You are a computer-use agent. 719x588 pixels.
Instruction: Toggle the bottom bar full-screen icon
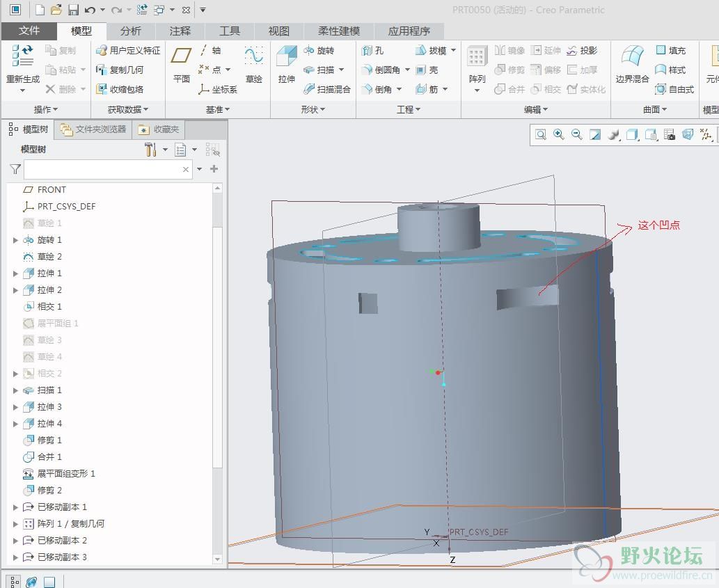(49, 582)
